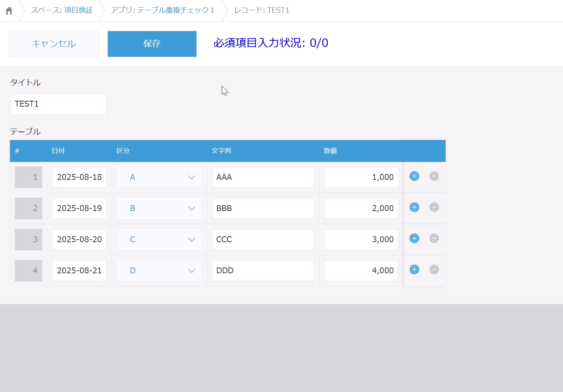The width and height of the screenshot is (563, 392).
Task: Expand the 区分 dropdown showing D
Action: (x=159, y=271)
